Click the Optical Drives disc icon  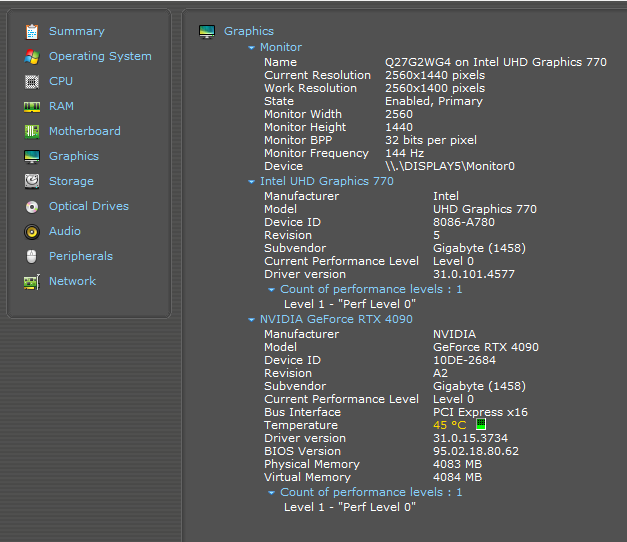tap(32, 207)
